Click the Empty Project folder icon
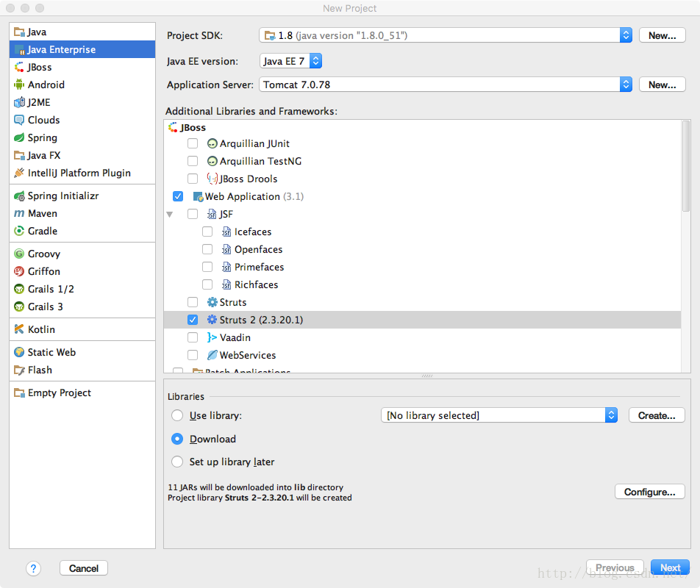The image size is (700, 588). tap(19, 393)
